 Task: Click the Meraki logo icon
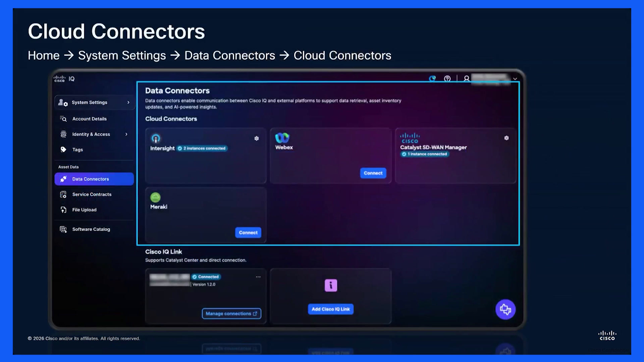[155, 197]
